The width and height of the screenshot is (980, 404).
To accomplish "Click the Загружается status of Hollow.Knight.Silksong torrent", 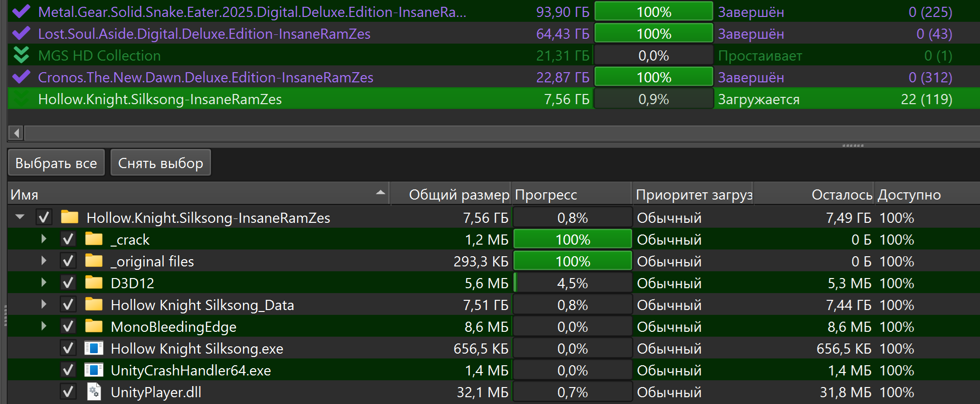I will (759, 99).
